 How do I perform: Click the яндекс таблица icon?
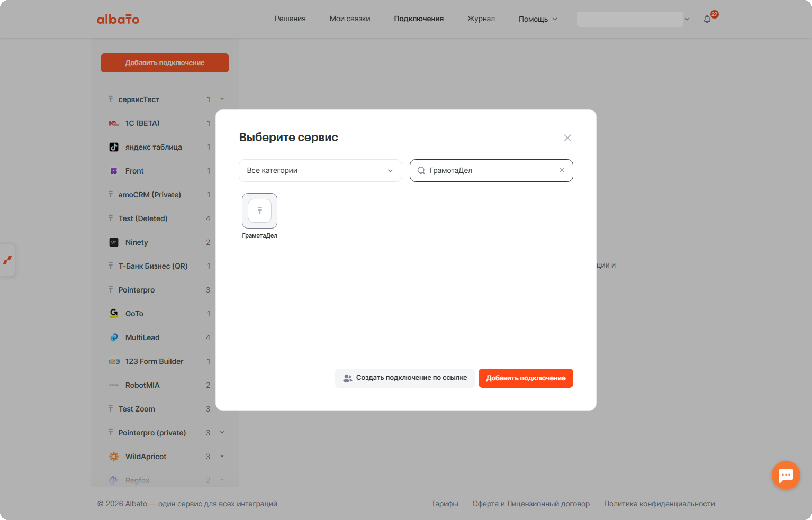tap(114, 147)
